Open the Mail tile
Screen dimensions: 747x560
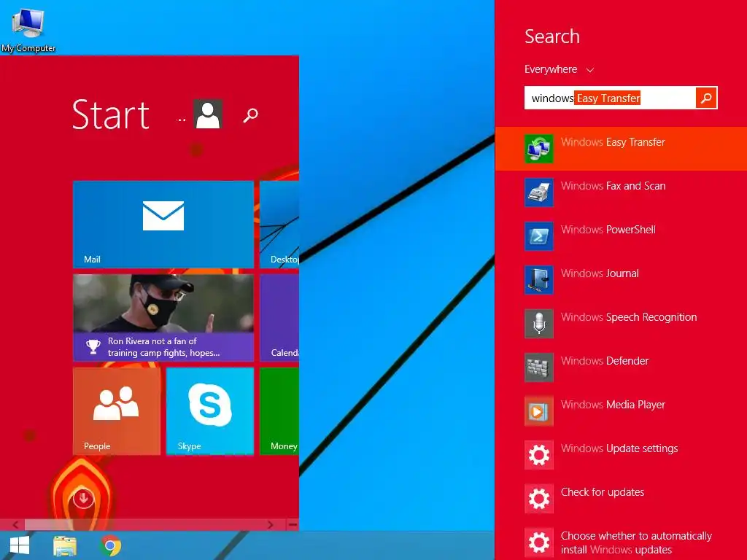pos(163,225)
